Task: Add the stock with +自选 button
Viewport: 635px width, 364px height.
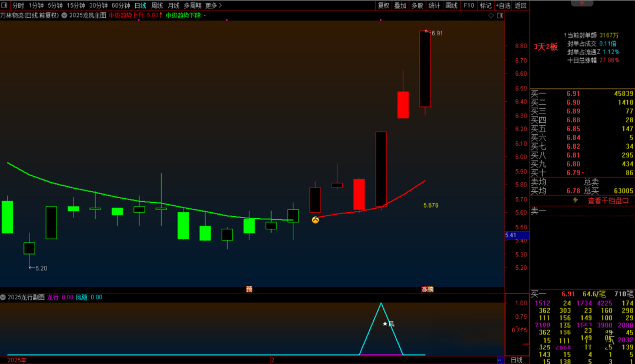Action: (503, 5)
